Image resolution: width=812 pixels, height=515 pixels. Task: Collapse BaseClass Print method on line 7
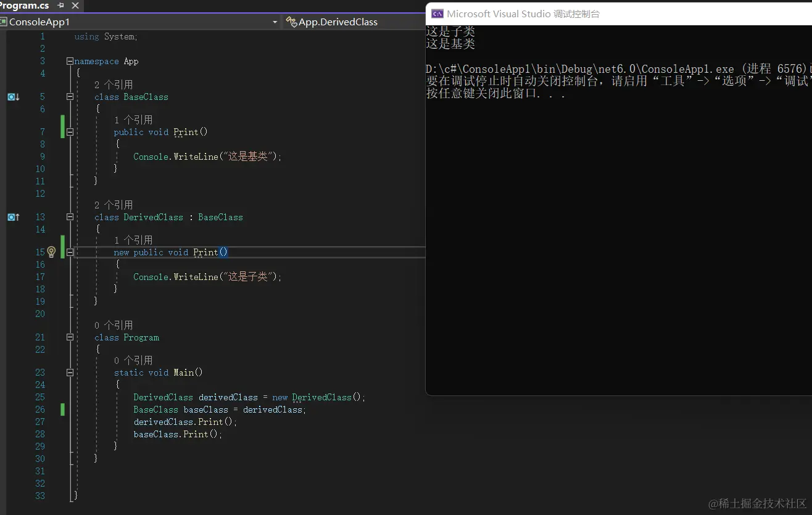click(x=70, y=132)
